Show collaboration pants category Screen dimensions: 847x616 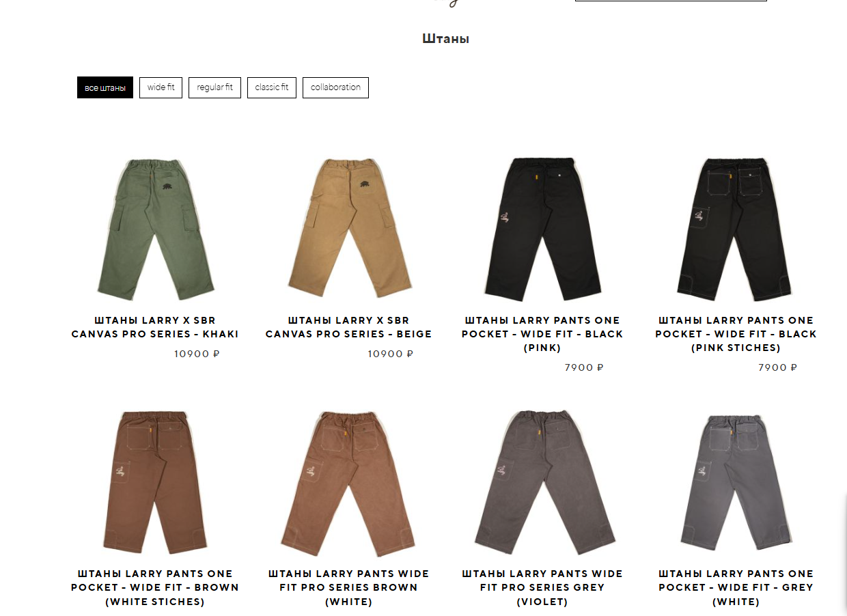pos(335,87)
